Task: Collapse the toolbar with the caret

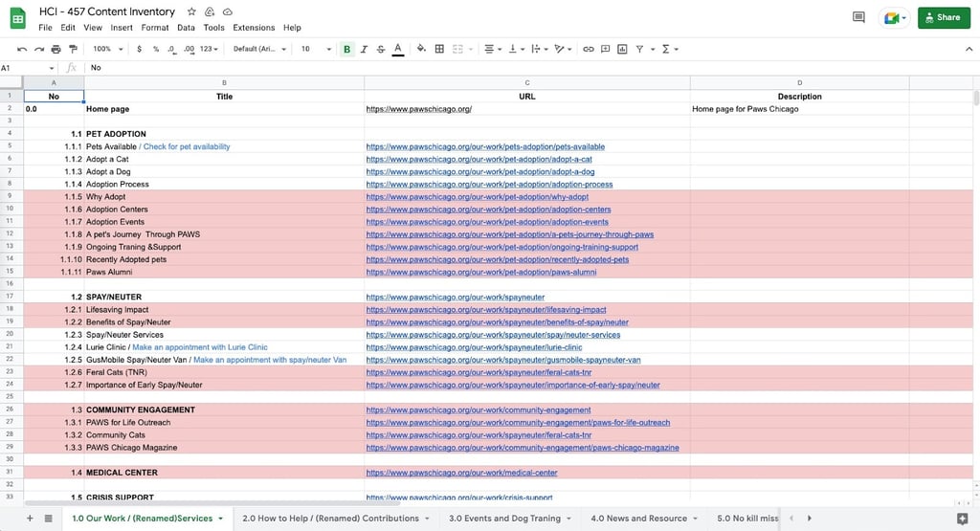Action: click(969, 49)
